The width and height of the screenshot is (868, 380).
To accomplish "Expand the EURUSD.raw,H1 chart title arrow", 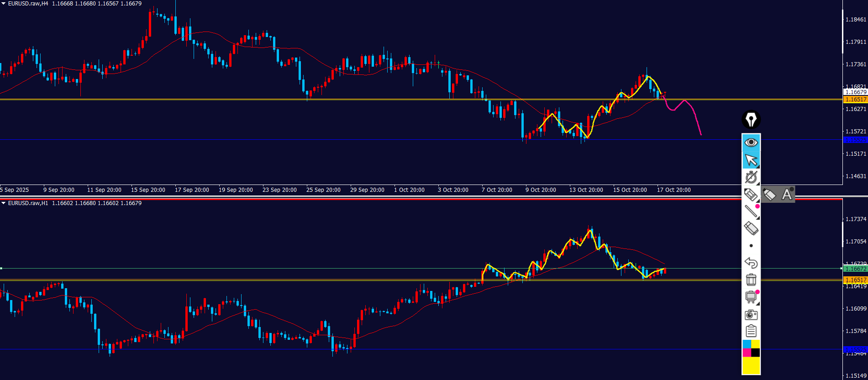I will (4, 203).
